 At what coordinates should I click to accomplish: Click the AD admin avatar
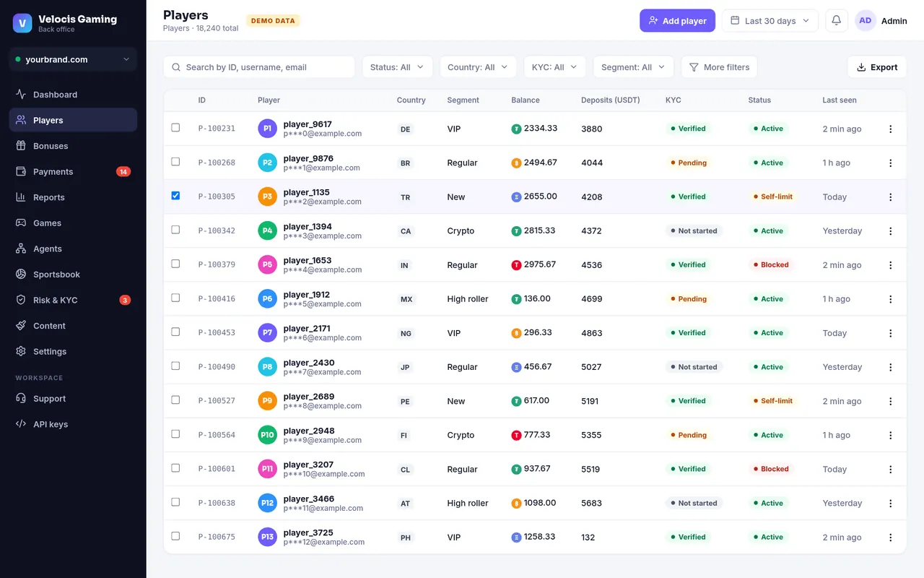click(865, 21)
